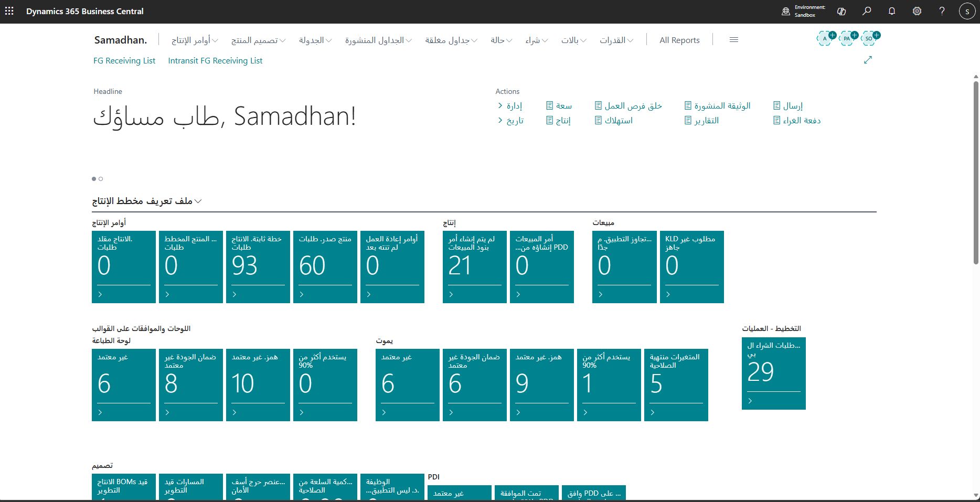
Task: Open the المتغيرات منتهية الصلاحية tile showing 5
Action: [x=676, y=385]
